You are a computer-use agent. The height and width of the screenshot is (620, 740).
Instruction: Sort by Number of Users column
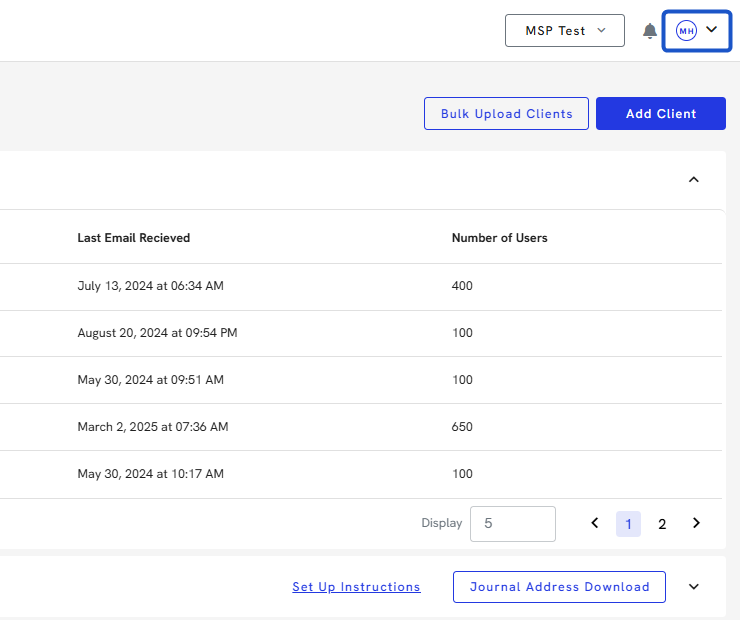tap(499, 238)
